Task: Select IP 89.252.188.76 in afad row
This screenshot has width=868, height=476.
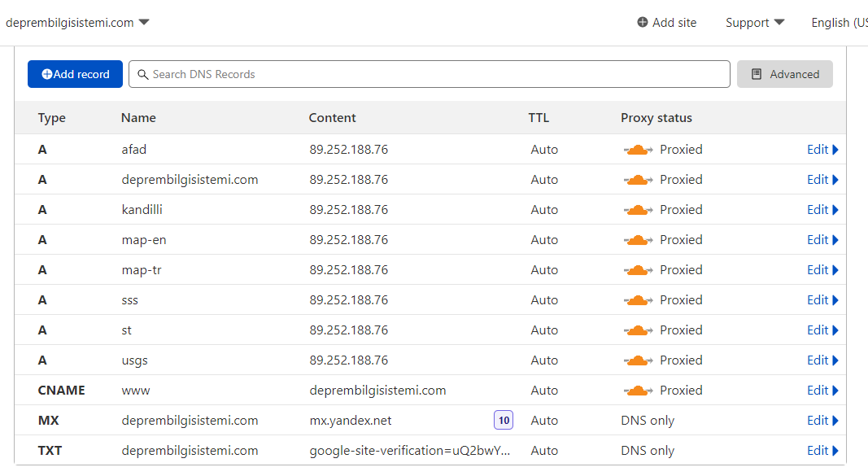Action: pos(349,150)
